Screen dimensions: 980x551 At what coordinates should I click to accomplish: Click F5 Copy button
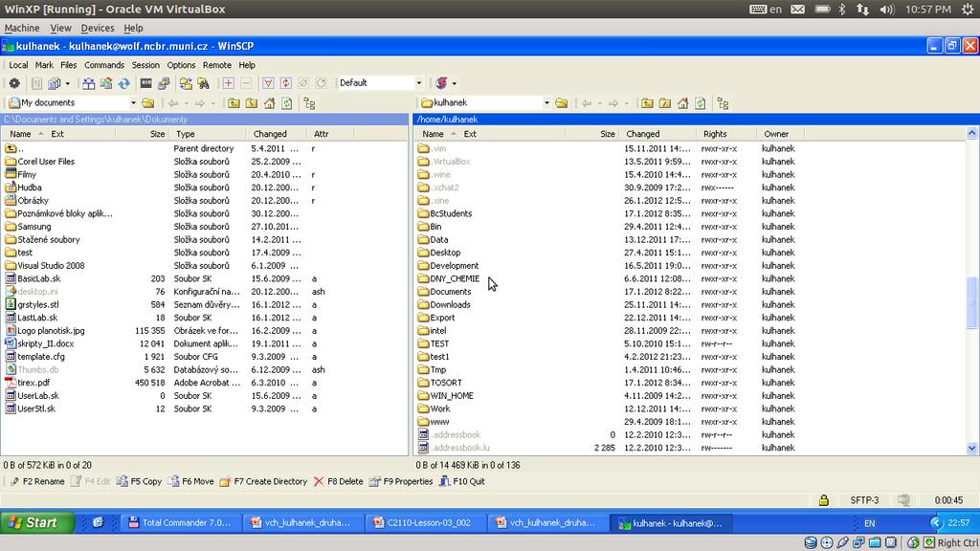point(140,482)
